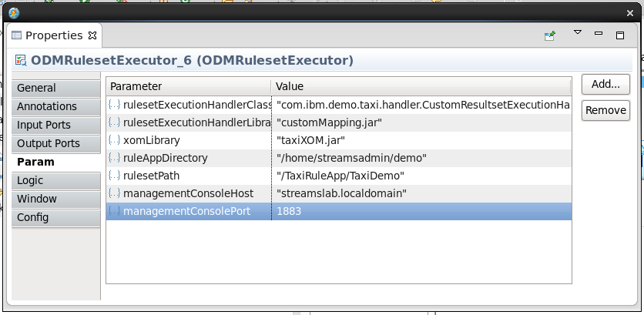Open the Output Ports section
The image size is (644, 315).
click(56, 144)
